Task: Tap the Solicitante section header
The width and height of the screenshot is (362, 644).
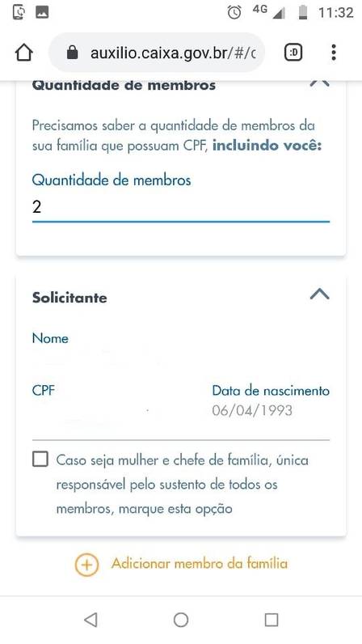Action: coord(69,298)
